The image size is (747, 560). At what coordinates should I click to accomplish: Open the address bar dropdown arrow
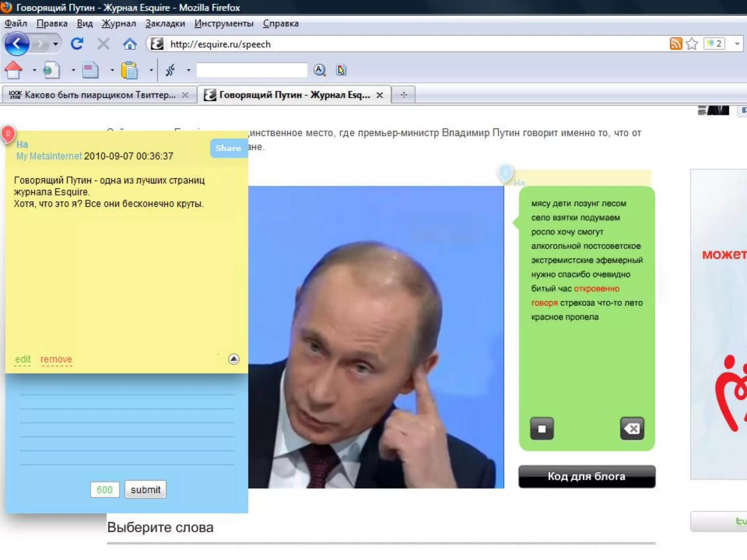(737, 44)
